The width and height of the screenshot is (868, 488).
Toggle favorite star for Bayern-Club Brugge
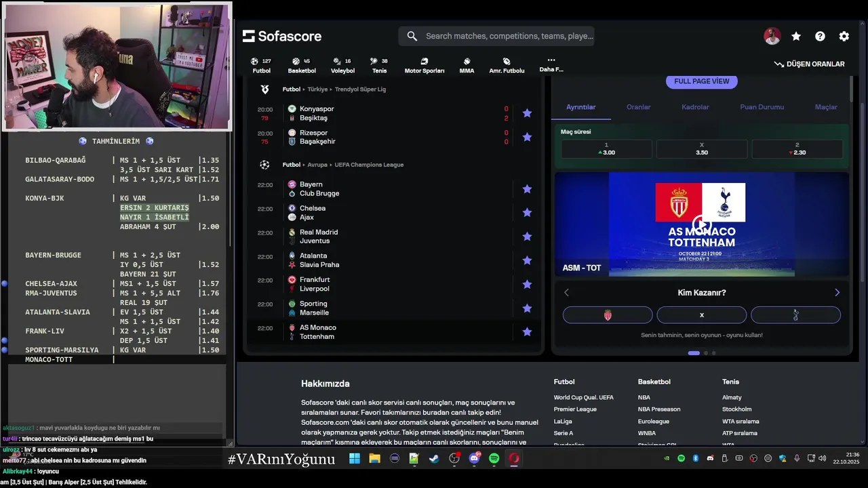[527, 189]
